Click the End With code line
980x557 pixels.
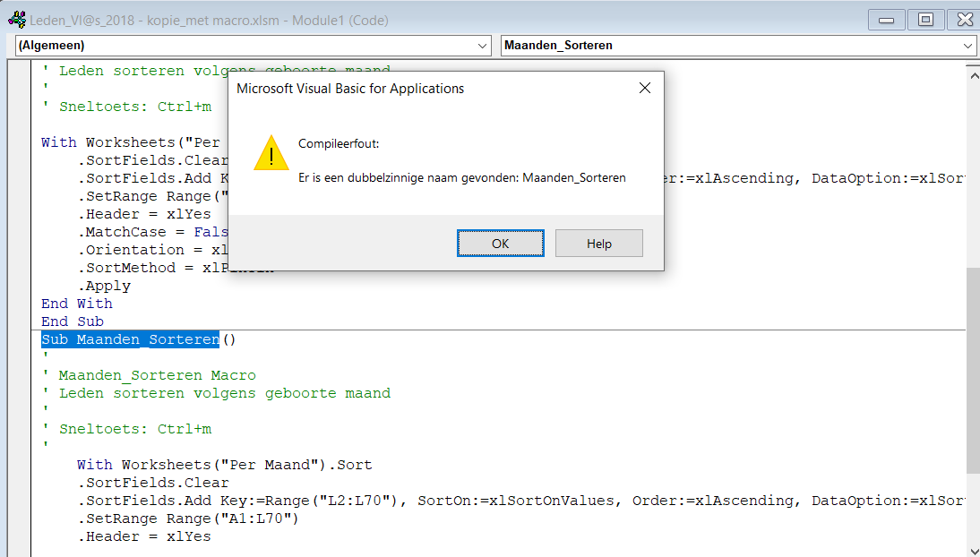(x=77, y=304)
